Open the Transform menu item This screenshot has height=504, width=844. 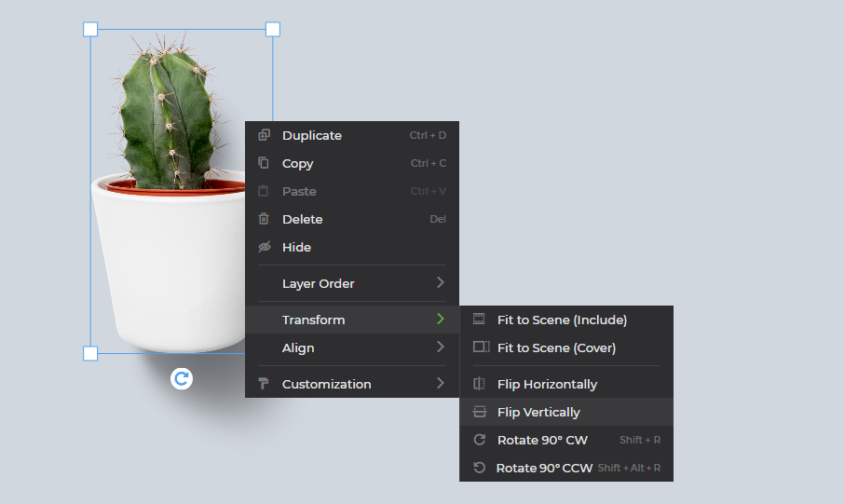click(352, 320)
